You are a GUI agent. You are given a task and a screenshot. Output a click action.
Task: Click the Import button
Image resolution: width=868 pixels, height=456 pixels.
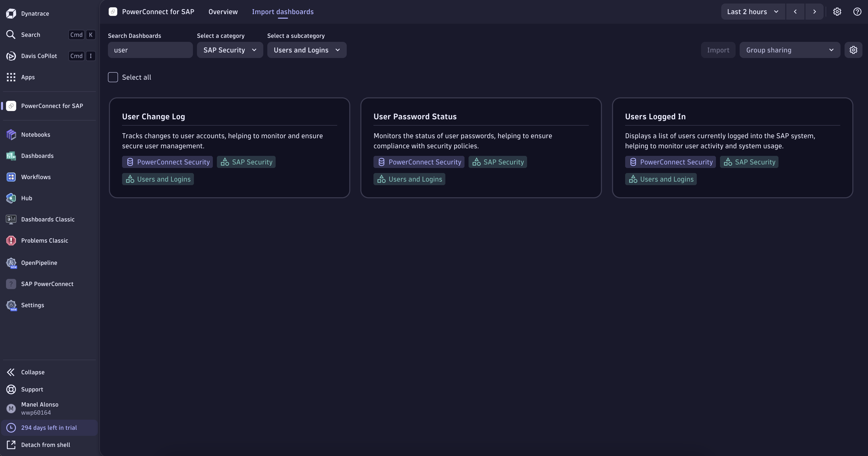coord(718,49)
